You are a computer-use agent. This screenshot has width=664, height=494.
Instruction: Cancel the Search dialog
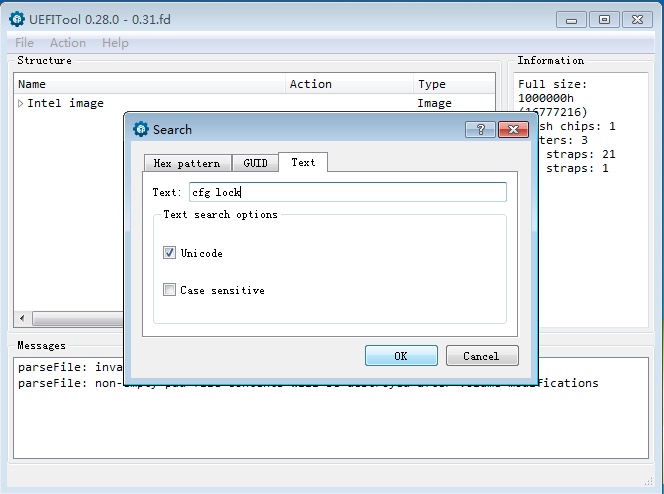pos(482,356)
